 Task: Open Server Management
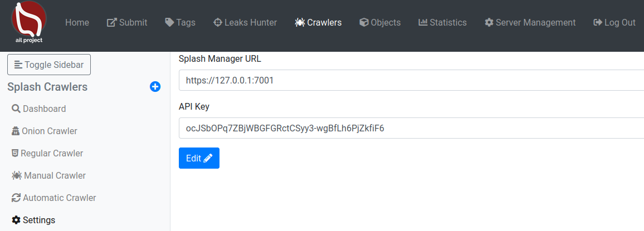[530, 23]
